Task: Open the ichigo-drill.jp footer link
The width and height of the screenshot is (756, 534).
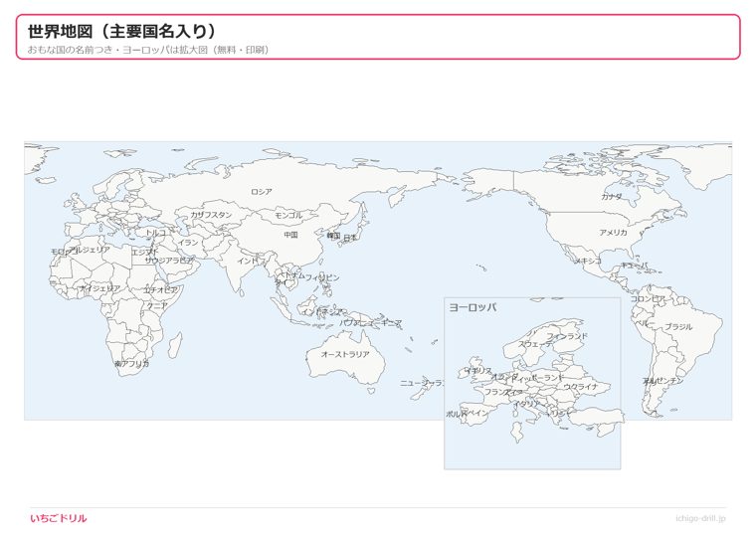Action: pyautogui.click(x=700, y=518)
